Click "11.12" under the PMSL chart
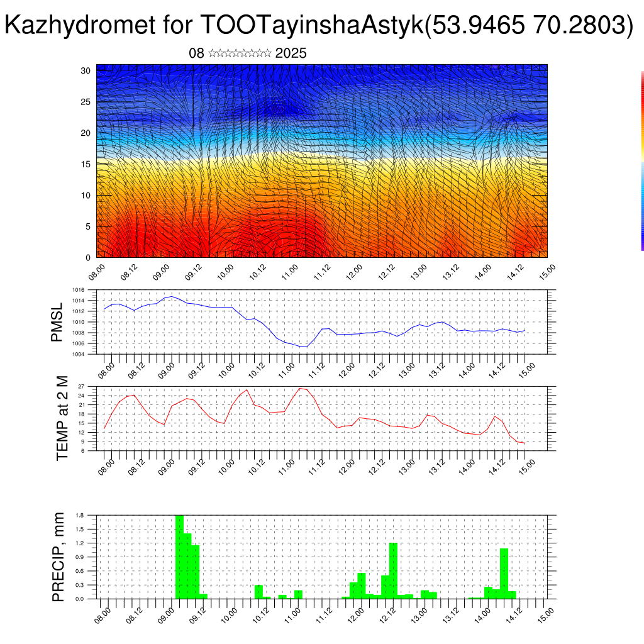 tap(317, 370)
